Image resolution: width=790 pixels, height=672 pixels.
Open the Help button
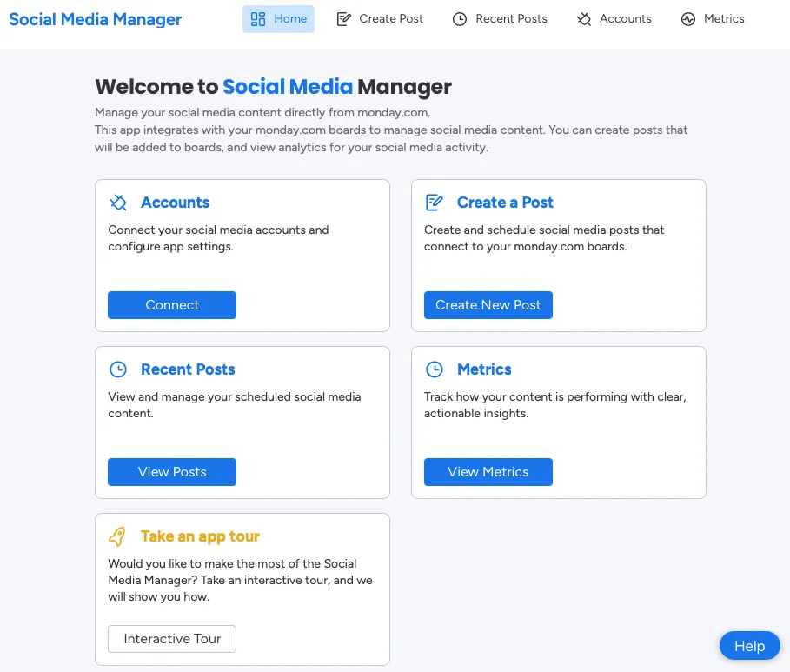click(x=750, y=646)
